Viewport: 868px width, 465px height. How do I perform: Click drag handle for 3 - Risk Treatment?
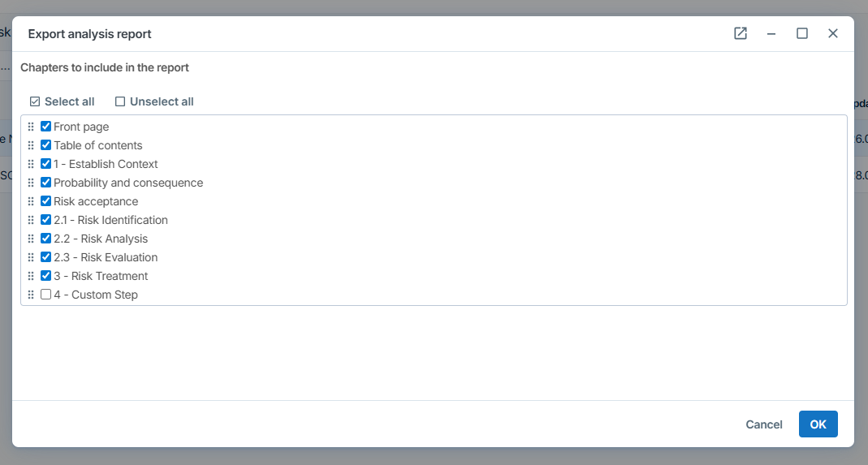[x=31, y=276]
